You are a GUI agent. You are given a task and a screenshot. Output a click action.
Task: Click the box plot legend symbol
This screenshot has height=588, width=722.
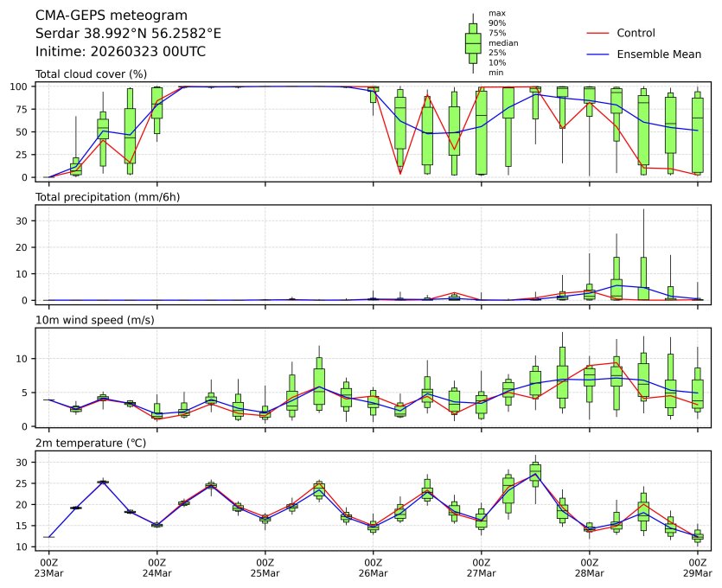point(473,43)
